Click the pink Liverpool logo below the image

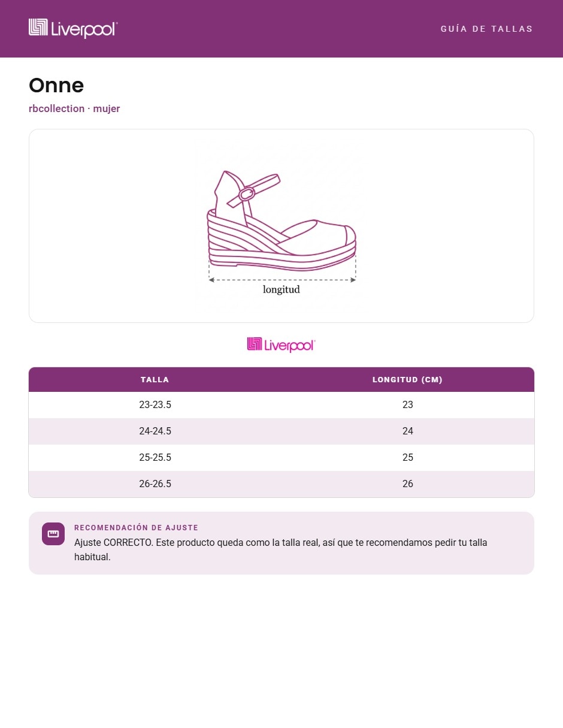(x=281, y=345)
